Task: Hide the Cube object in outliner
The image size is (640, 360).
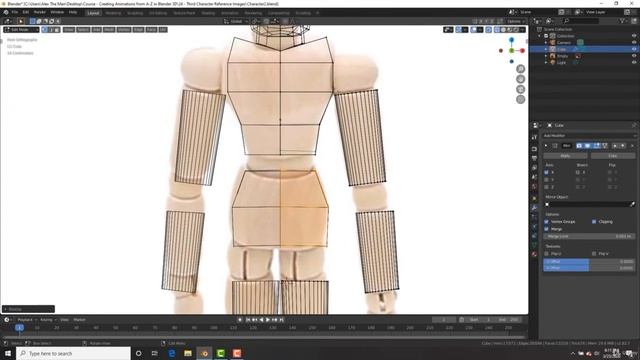Action: [634, 49]
